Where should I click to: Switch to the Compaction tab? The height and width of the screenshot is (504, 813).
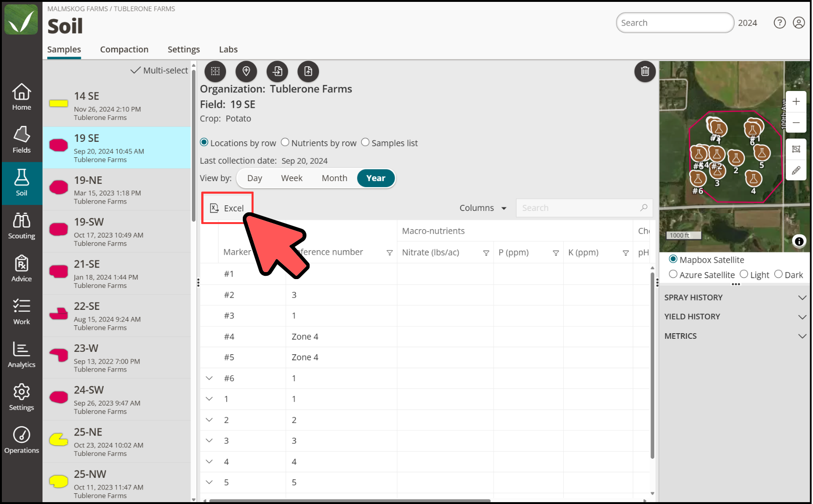[124, 49]
